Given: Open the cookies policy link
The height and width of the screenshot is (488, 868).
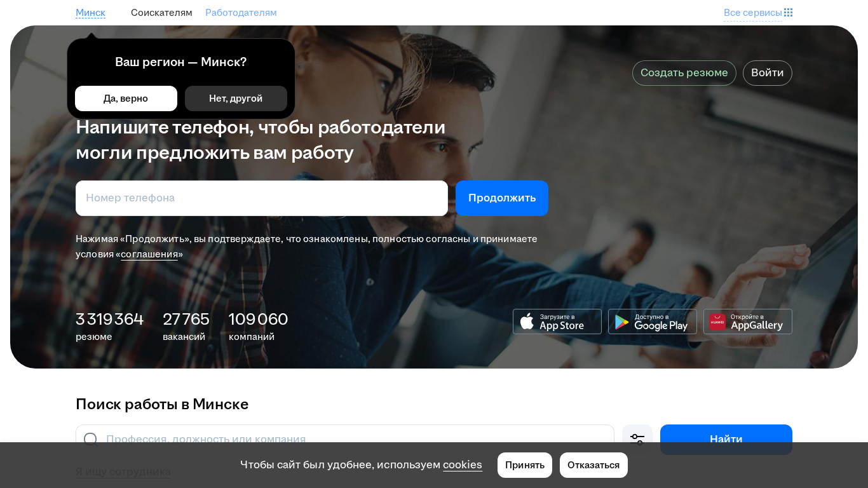Looking at the screenshot, I should coord(463,465).
